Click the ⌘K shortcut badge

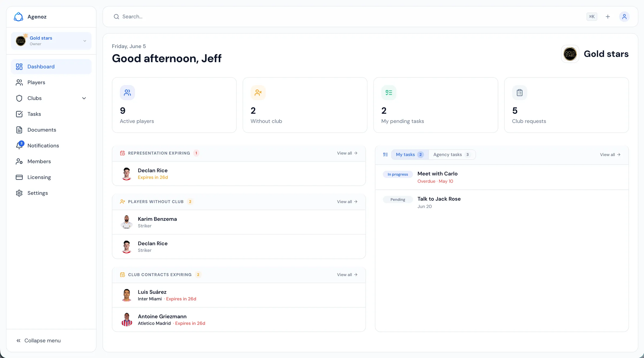tap(592, 17)
